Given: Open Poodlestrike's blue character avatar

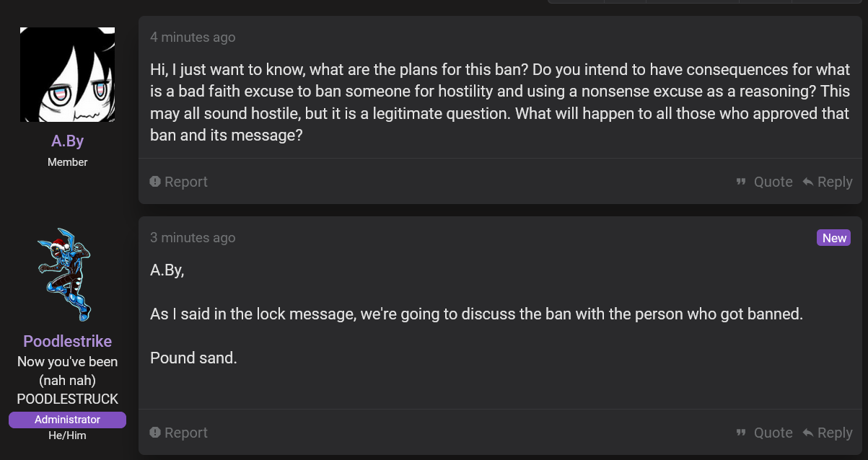Looking at the screenshot, I should click(x=67, y=274).
